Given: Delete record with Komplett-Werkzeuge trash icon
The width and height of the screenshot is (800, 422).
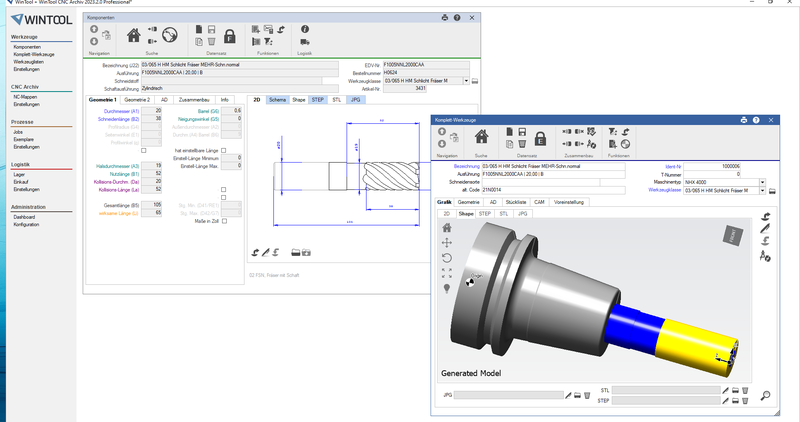Looking at the screenshot, I should (522, 144).
